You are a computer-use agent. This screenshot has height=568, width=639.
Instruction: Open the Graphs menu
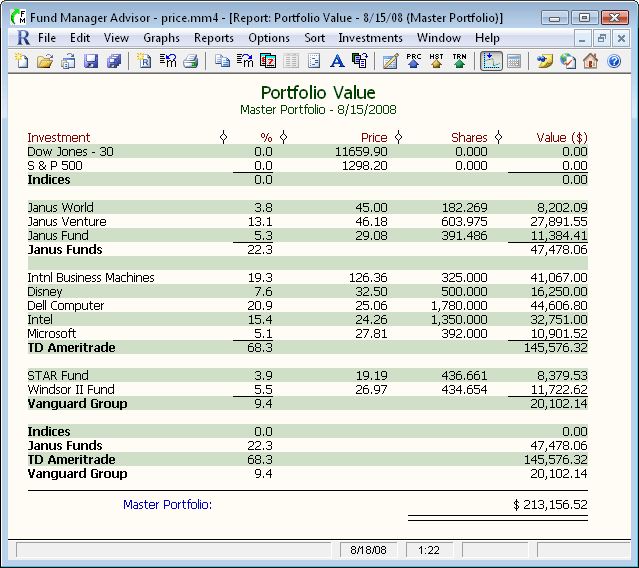(161, 38)
